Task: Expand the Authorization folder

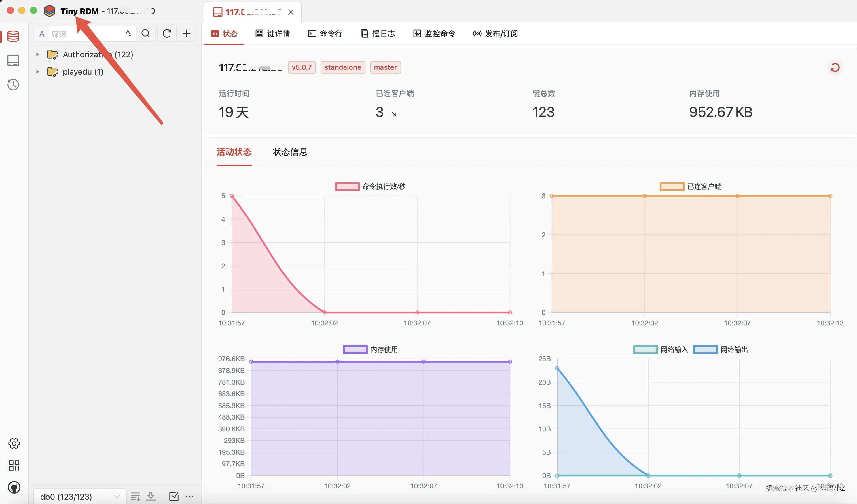Action: (38, 54)
